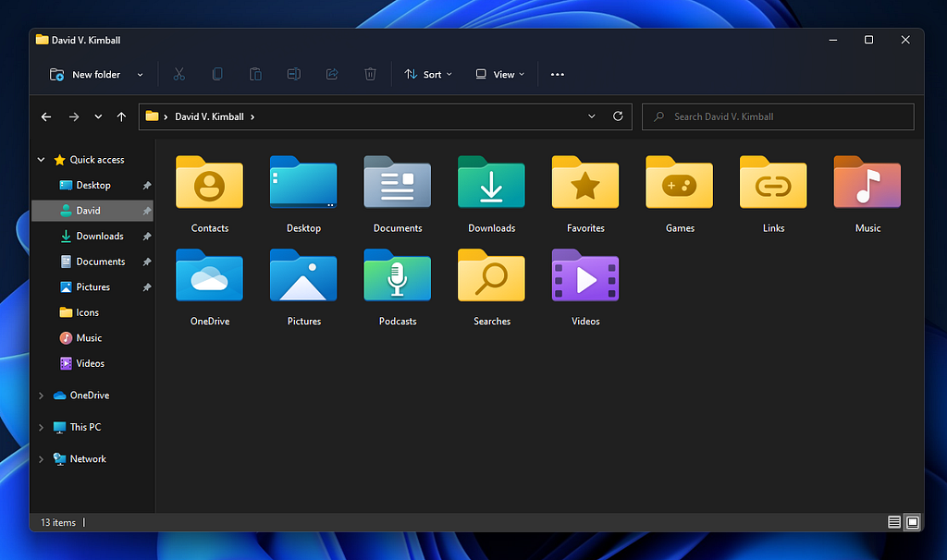
Task: Refresh the current folder view
Action: 618,116
